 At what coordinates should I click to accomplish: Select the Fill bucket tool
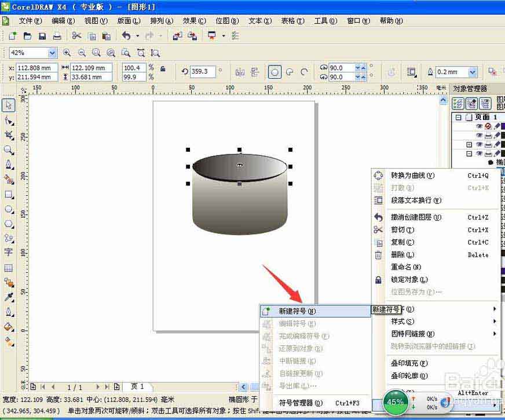coord(9,327)
